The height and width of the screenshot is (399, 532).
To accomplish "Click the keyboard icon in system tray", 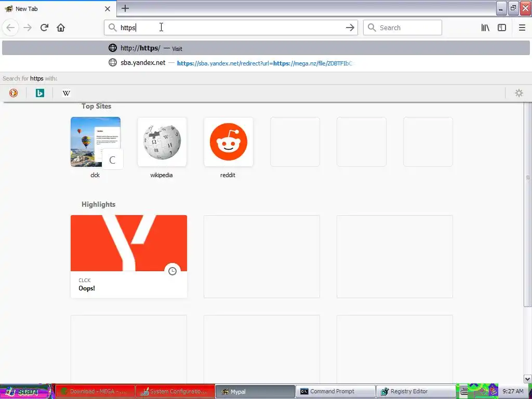I will [464, 392].
